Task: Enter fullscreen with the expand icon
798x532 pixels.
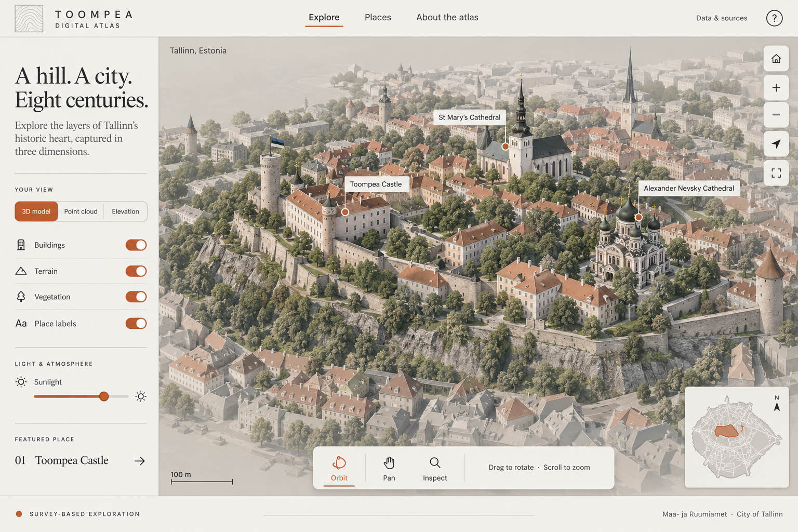Action: tap(776, 173)
